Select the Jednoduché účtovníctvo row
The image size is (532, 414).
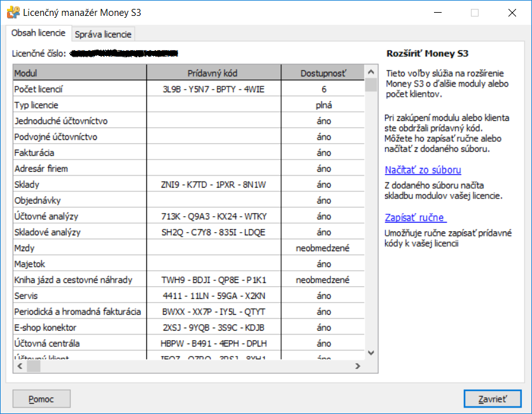(x=188, y=121)
